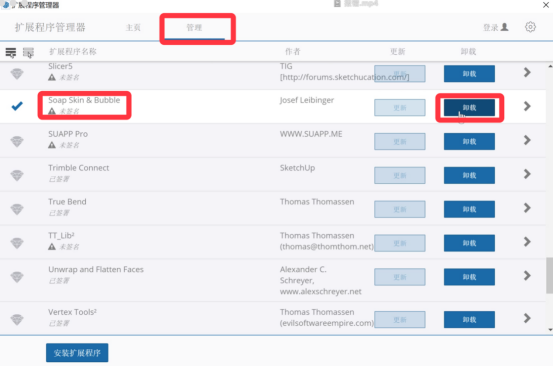Click the 作者 column header

292,51
